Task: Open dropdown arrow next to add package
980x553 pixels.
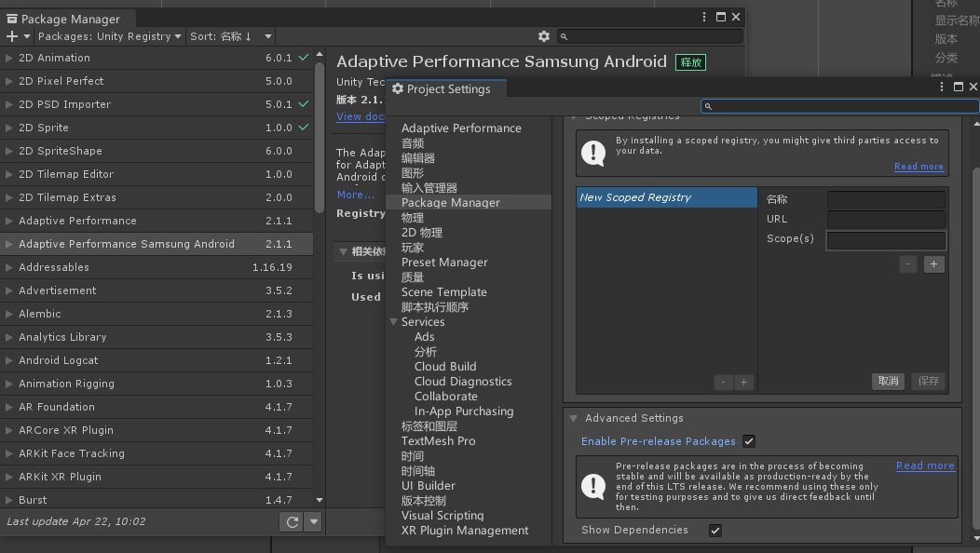Action: [x=27, y=37]
